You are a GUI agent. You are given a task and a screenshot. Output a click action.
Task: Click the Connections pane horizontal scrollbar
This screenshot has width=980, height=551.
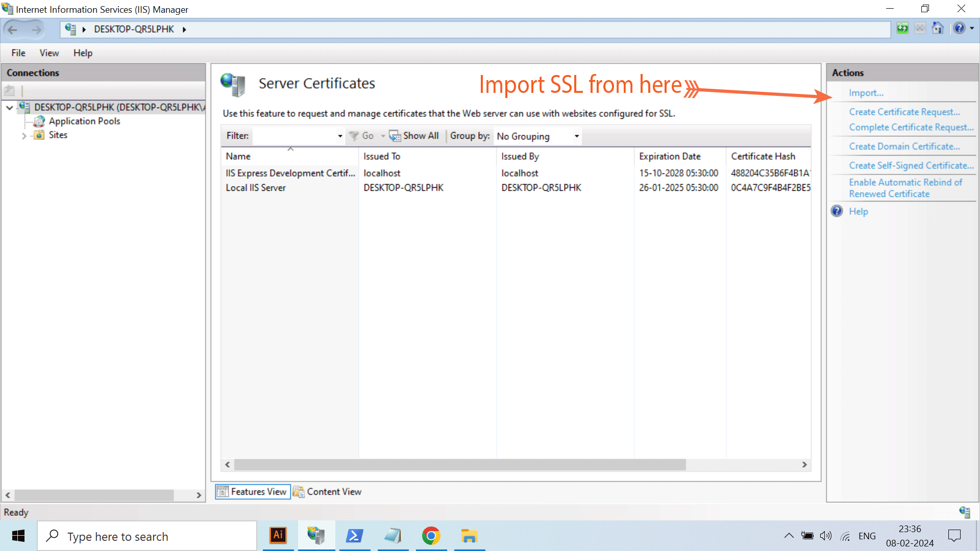coord(94,495)
